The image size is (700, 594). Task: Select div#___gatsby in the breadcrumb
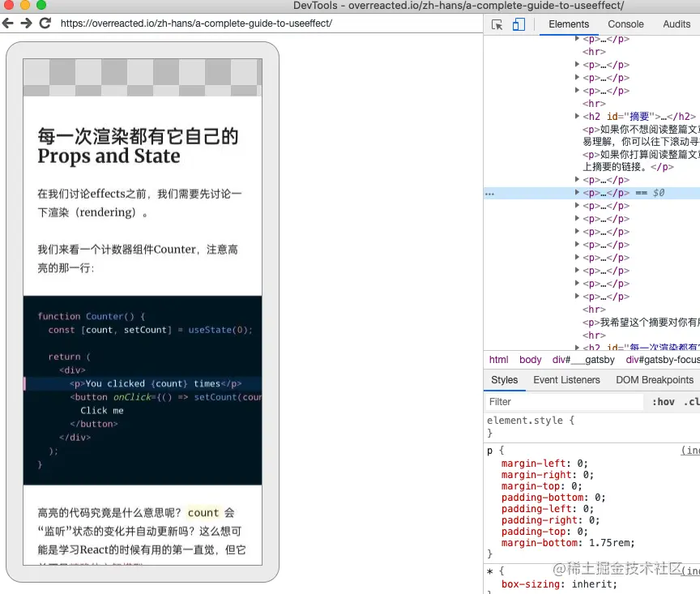[x=583, y=360]
